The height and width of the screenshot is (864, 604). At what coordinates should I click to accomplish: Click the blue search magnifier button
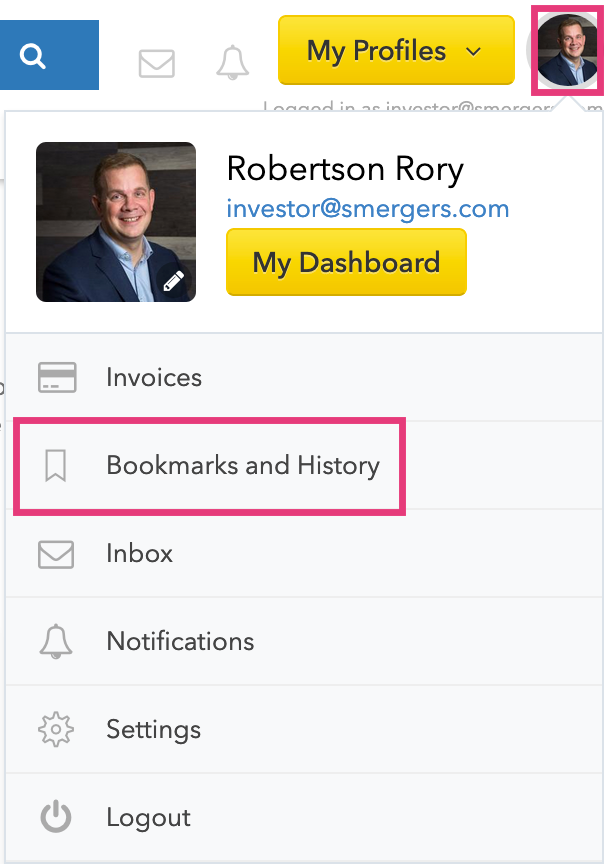(48, 55)
